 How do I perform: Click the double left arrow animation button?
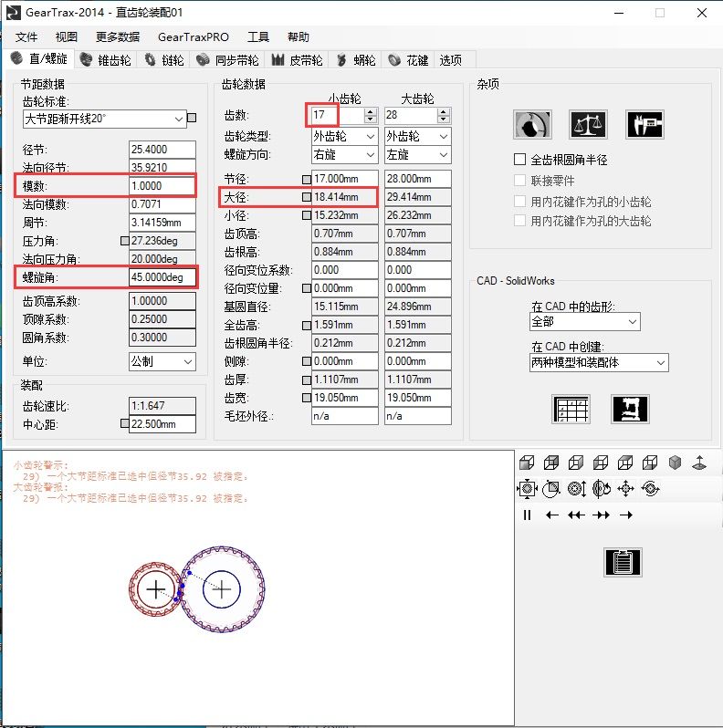coord(576,515)
